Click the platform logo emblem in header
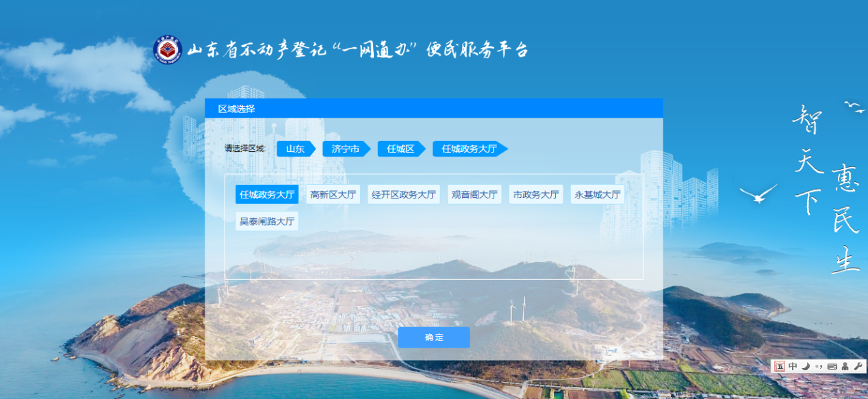 (168, 50)
